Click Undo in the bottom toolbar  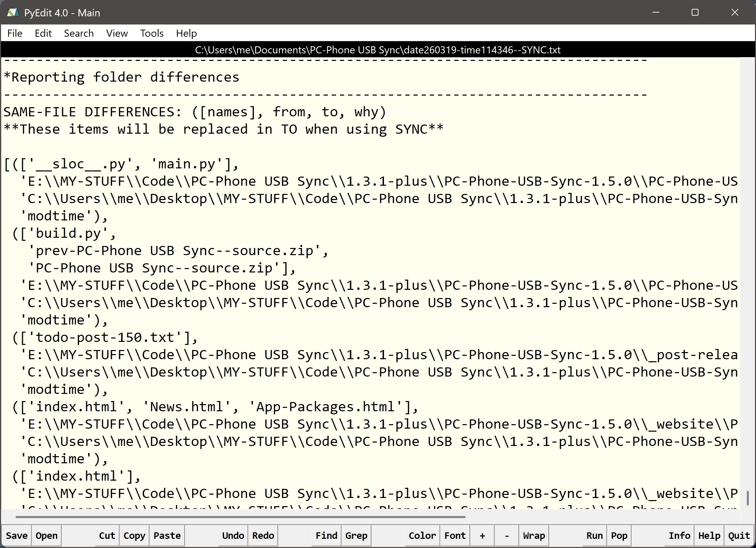(233, 535)
